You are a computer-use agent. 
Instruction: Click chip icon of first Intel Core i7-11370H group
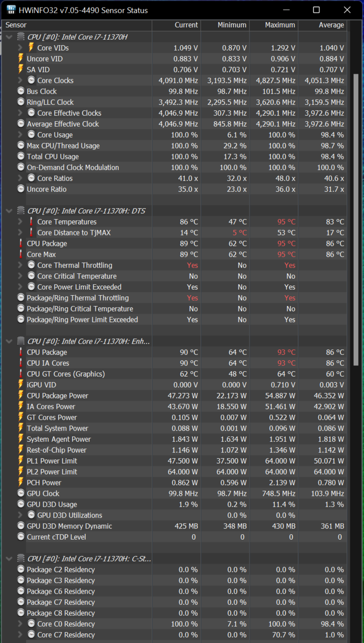pyautogui.click(x=21, y=37)
